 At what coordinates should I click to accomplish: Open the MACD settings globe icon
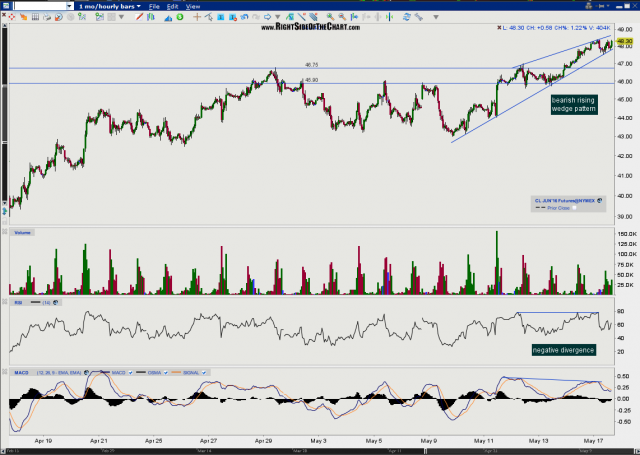coord(87,373)
